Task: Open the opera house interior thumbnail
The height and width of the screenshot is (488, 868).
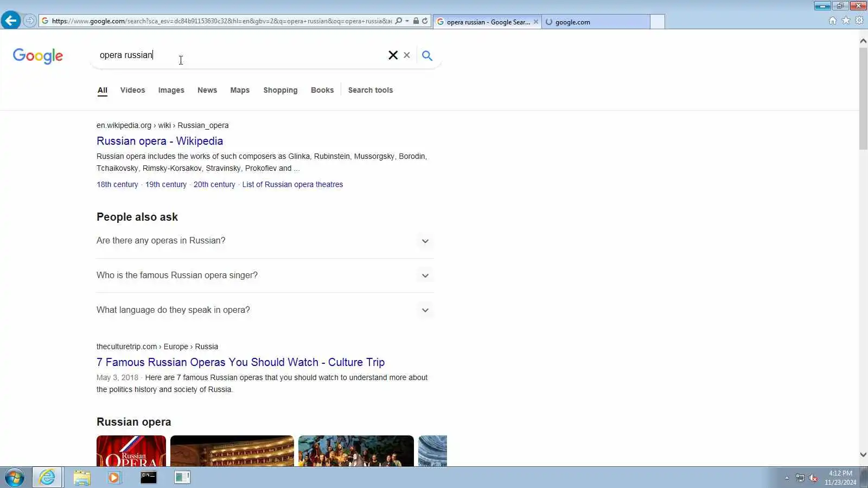Action: [x=232, y=451]
